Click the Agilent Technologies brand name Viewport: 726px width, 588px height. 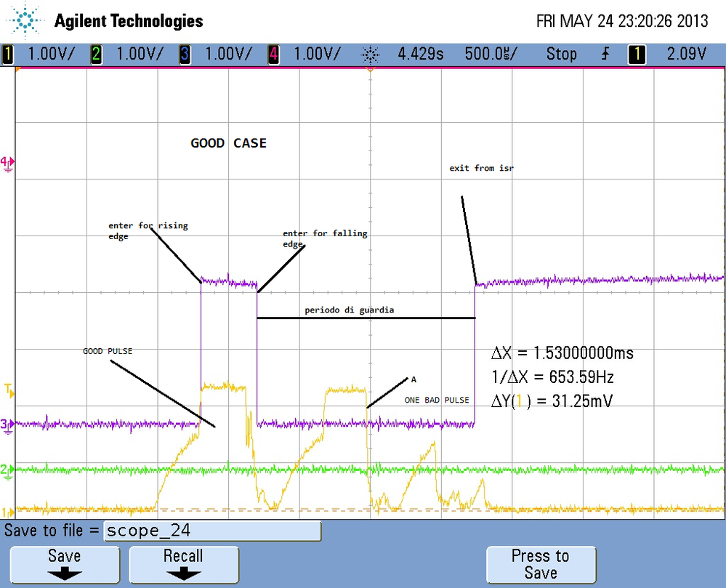pos(129,21)
